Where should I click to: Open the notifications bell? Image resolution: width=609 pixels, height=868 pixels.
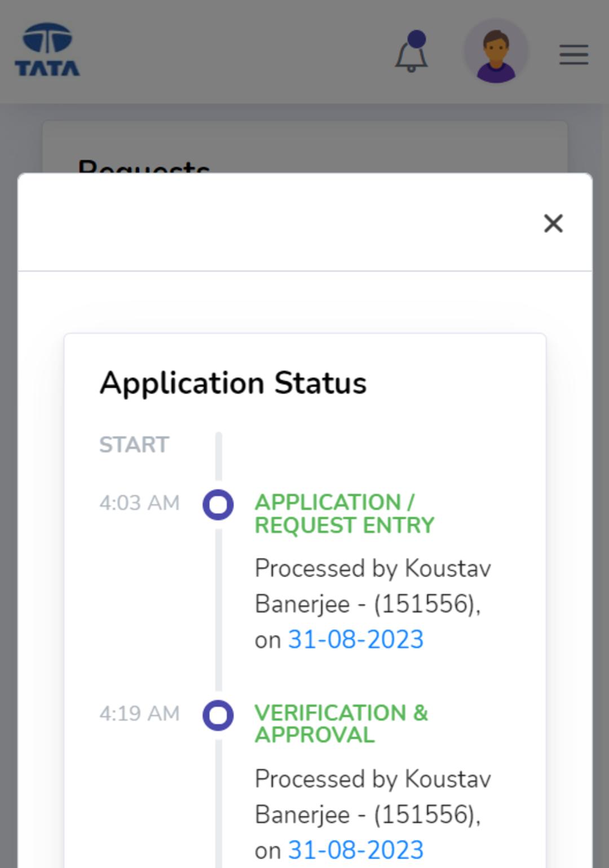(411, 52)
